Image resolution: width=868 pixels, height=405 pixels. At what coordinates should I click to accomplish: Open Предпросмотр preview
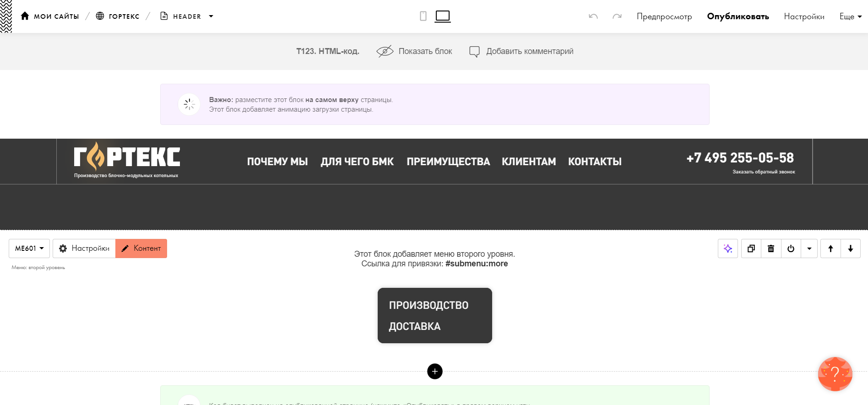click(x=664, y=16)
